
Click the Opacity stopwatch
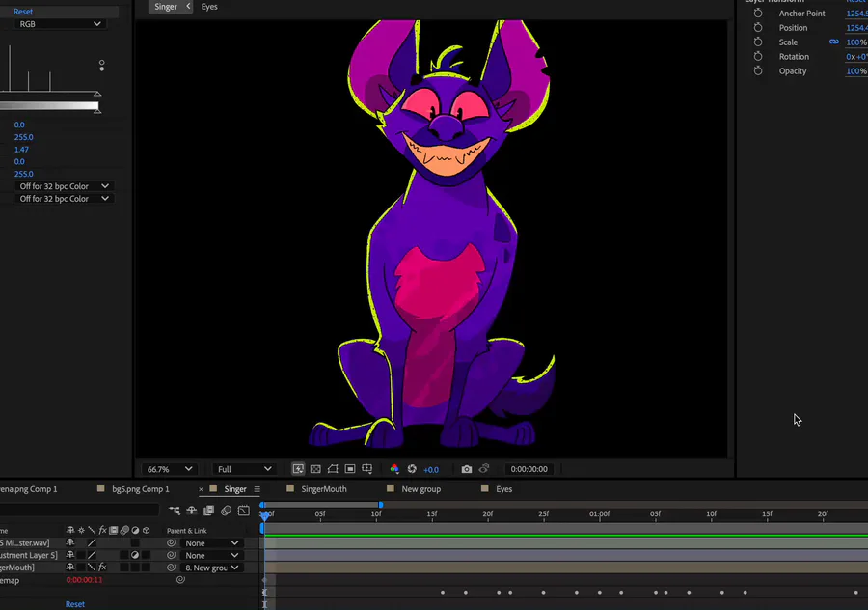[758, 70]
